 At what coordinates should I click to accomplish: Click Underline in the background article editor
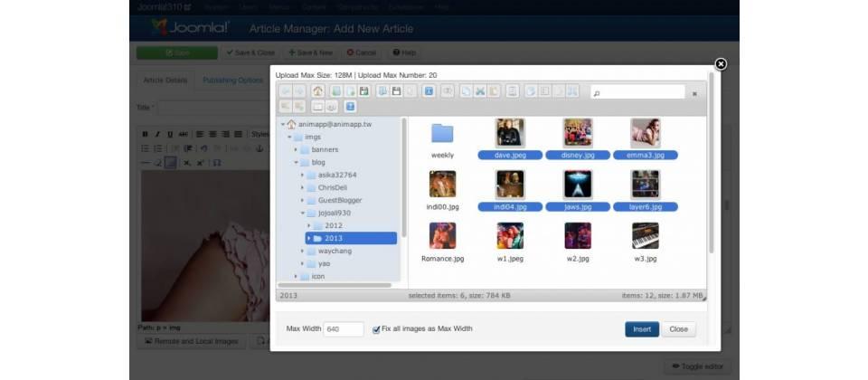(170, 134)
